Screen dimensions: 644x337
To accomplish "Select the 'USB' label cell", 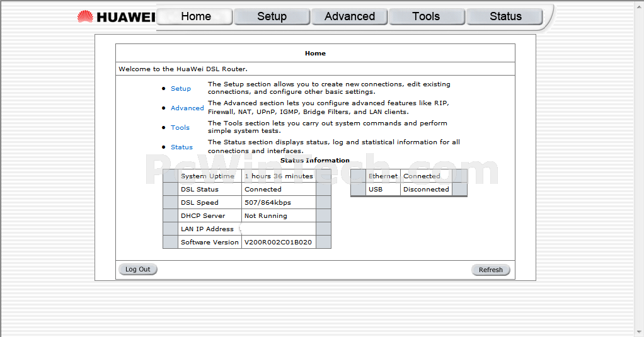I will tap(382, 189).
